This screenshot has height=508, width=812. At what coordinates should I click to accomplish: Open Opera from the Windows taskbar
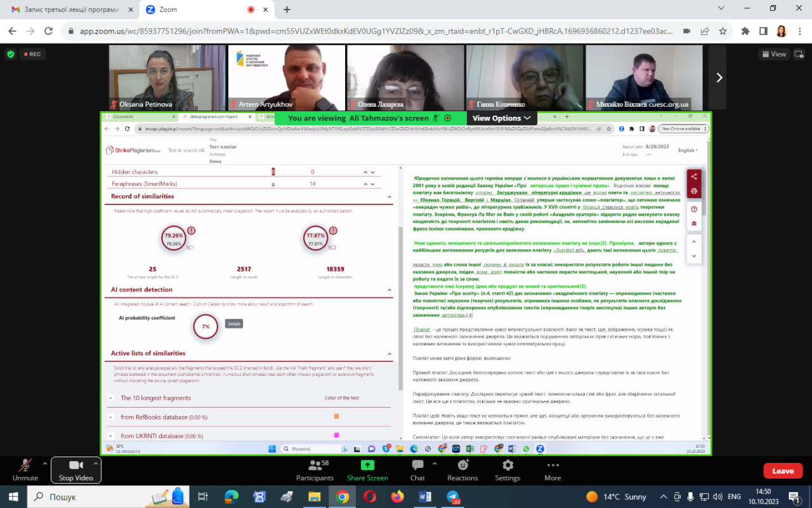coord(369,497)
